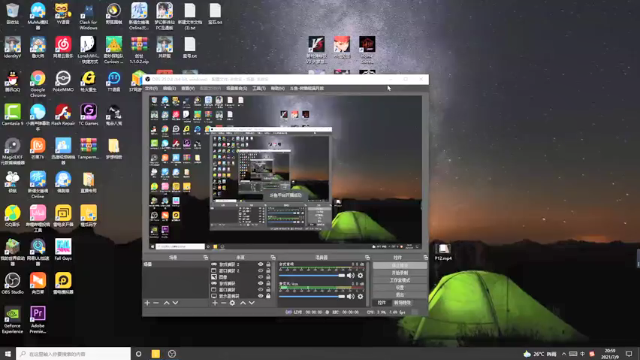Click the Windows taskbar search box
Screen dimensions: 640x360
point(73,354)
